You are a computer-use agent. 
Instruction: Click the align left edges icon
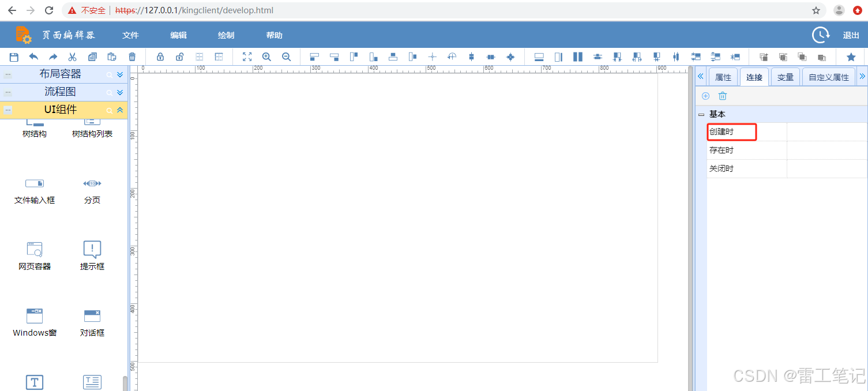tap(314, 57)
